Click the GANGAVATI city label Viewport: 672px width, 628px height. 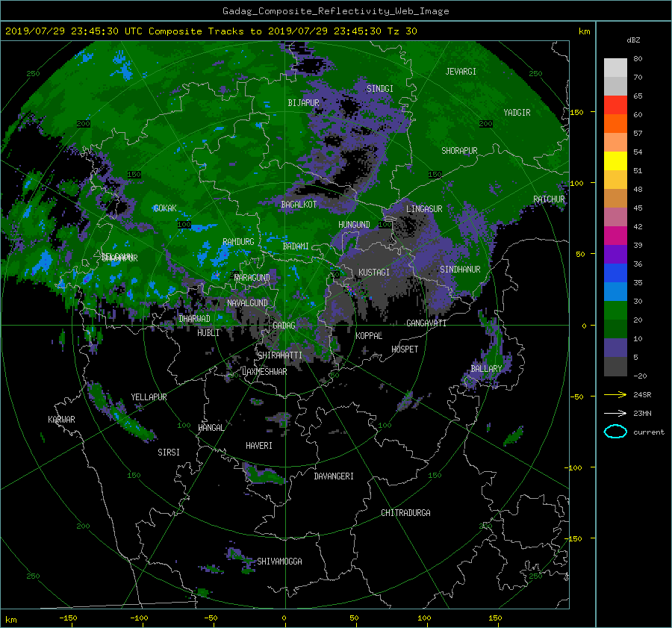pyautogui.click(x=426, y=323)
